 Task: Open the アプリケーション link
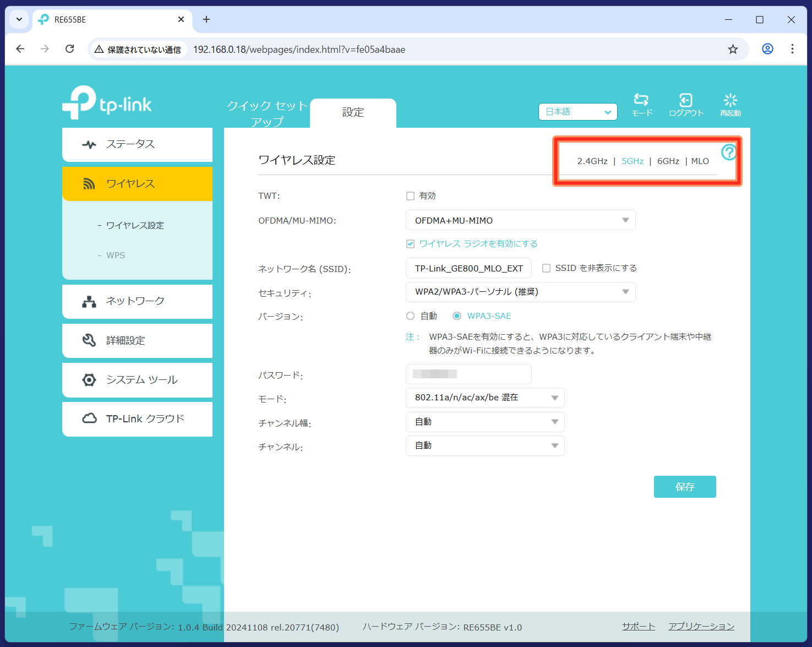coord(701,627)
